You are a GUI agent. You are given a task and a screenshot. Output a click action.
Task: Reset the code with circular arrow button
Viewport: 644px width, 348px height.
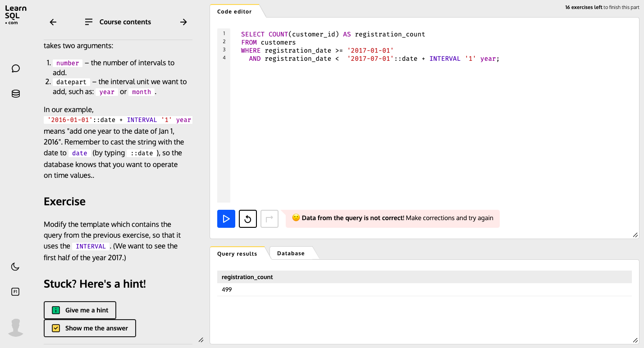tap(248, 219)
